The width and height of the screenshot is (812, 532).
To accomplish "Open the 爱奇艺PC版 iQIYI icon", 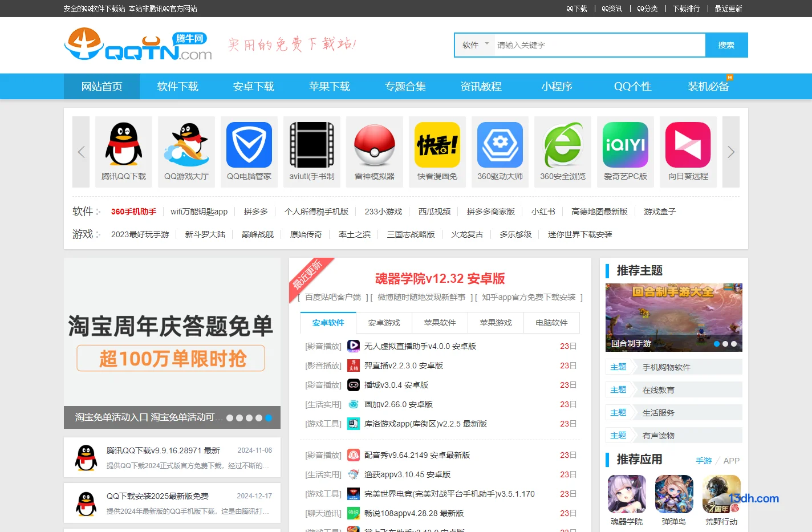I will 626,145.
